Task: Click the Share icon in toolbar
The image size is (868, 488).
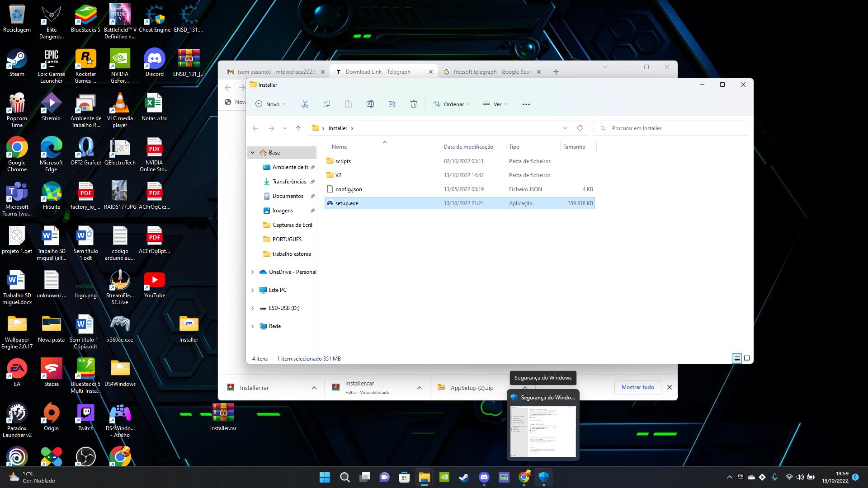Action: click(x=392, y=104)
